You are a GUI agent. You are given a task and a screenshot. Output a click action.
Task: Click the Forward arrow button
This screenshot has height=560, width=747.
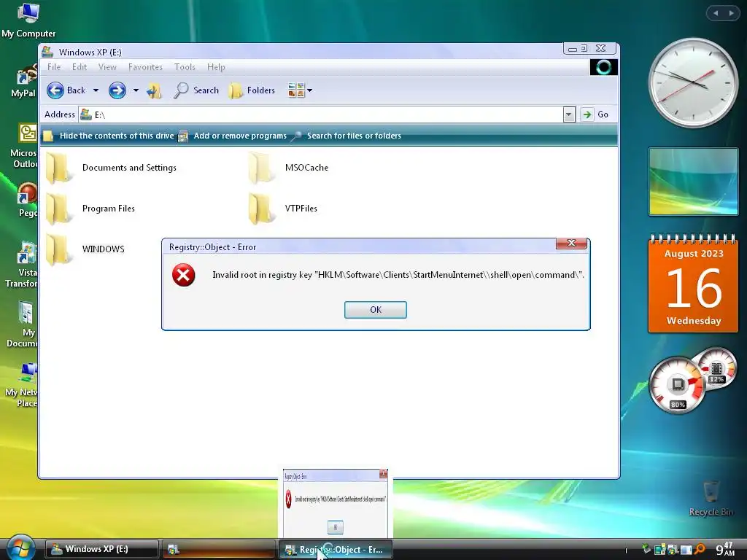(117, 90)
